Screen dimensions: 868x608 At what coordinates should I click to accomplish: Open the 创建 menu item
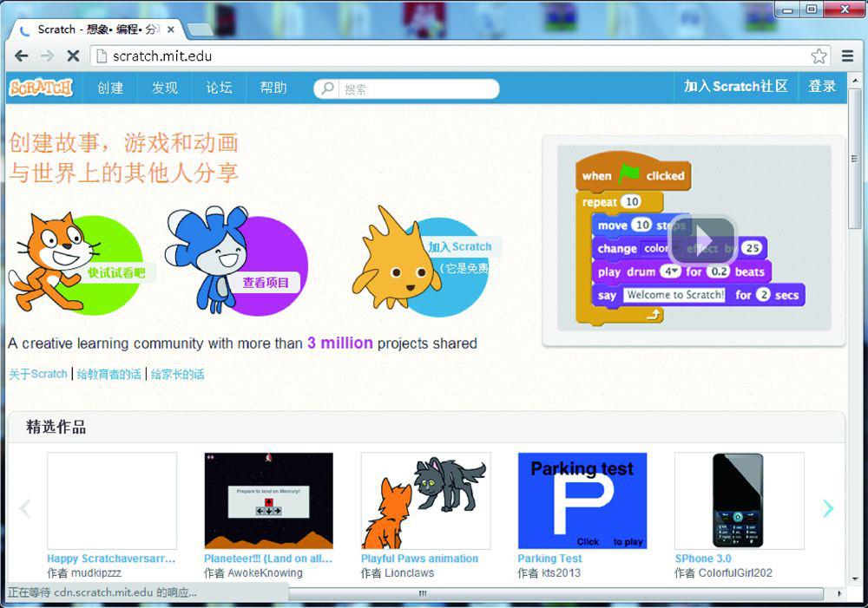(110, 88)
